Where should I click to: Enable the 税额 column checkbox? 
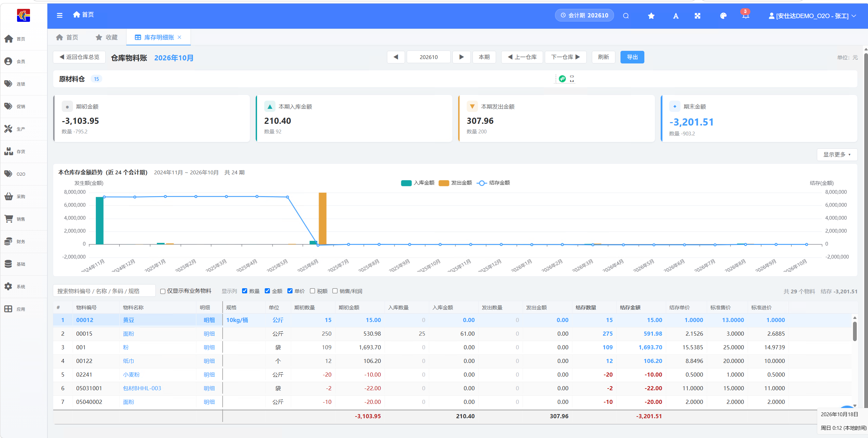312,291
